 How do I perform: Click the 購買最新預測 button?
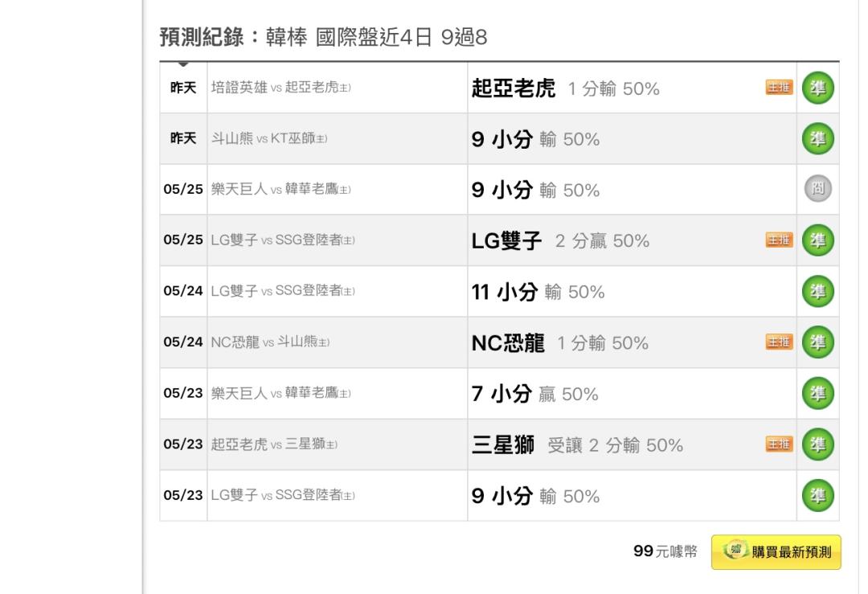pos(776,552)
